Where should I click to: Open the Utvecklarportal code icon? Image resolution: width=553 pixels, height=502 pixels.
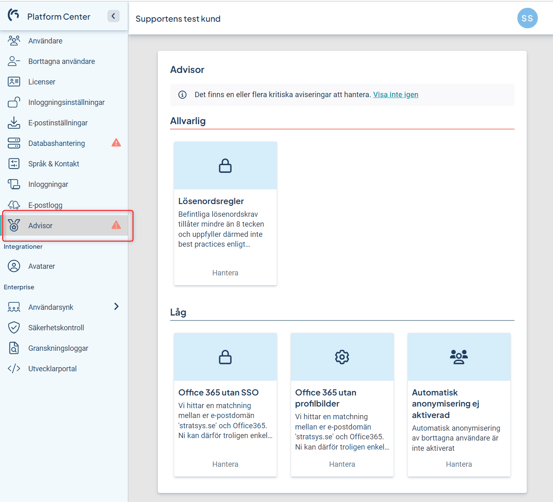[x=14, y=368]
